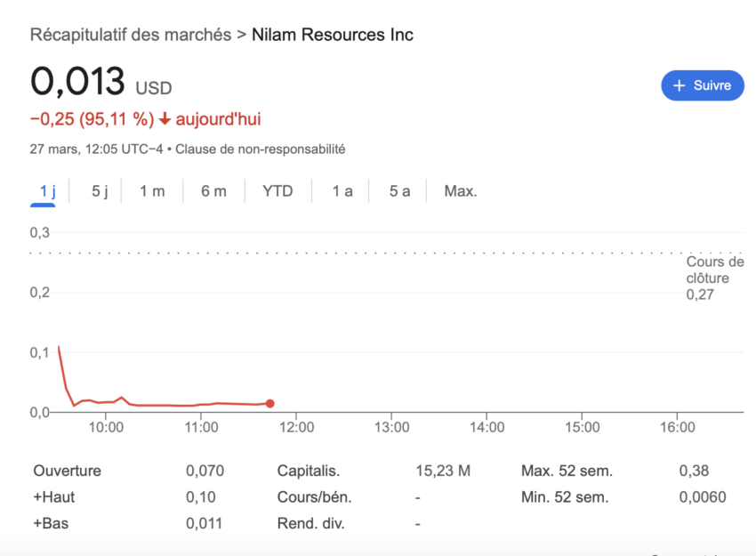
Task: Switch to the 5 j range tab
Action: pyautogui.click(x=100, y=191)
